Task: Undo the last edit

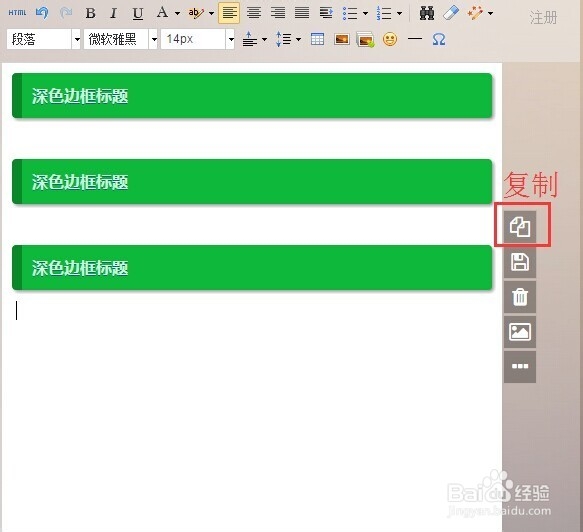Action: pos(42,13)
